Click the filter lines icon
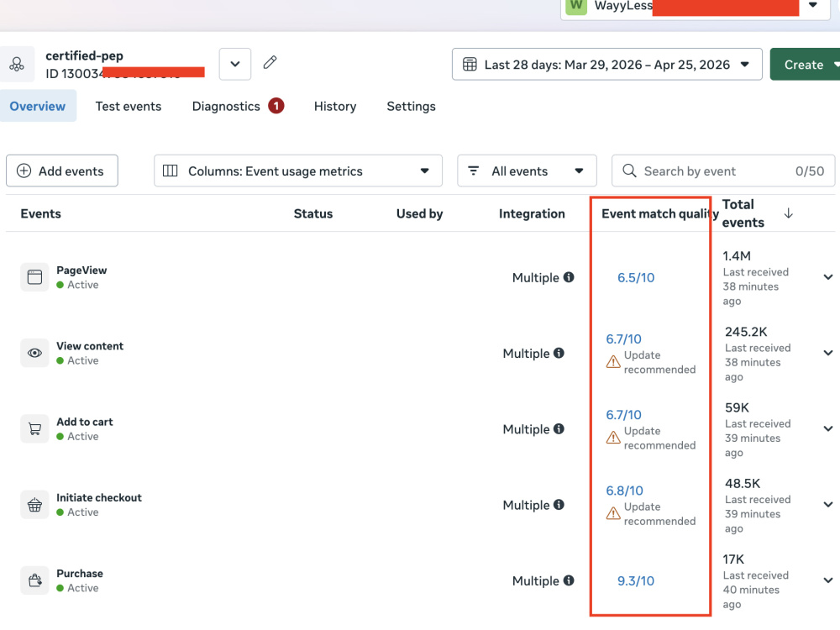Image resolution: width=840 pixels, height=630 pixels. point(473,171)
